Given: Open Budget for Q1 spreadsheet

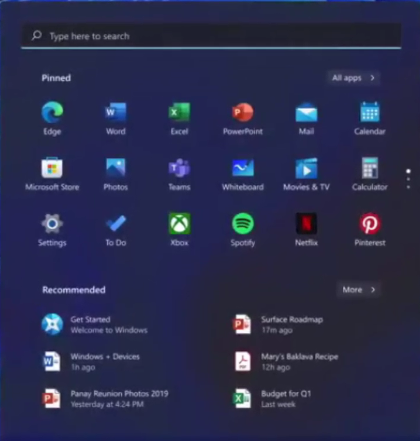Looking at the screenshot, I should point(272,399).
